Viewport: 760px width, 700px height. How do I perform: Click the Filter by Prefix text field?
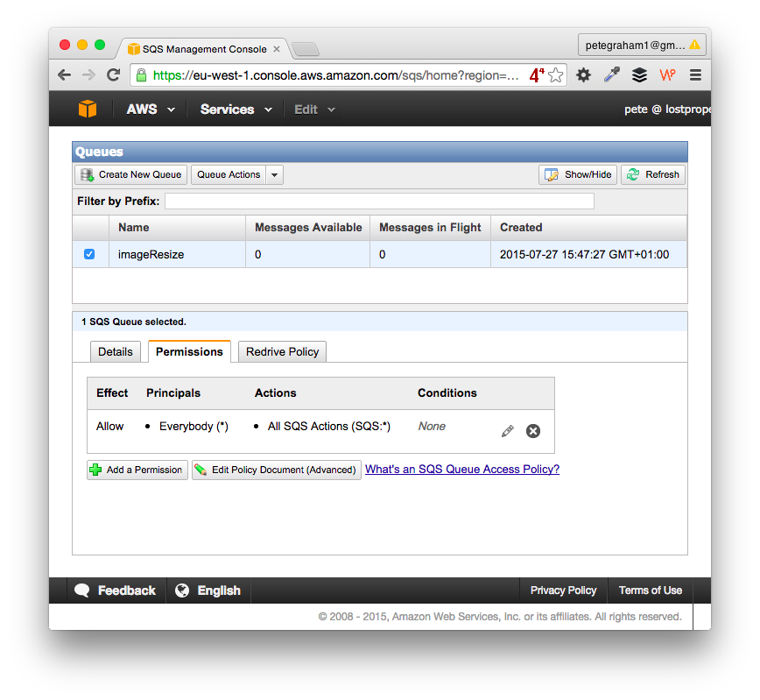click(379, 202)
